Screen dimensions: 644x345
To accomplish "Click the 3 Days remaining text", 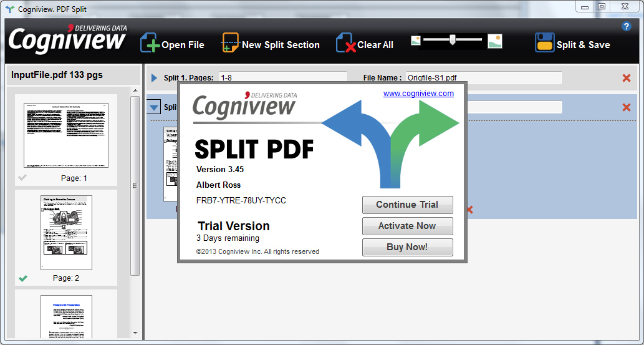I will click(x=228, y=238).
